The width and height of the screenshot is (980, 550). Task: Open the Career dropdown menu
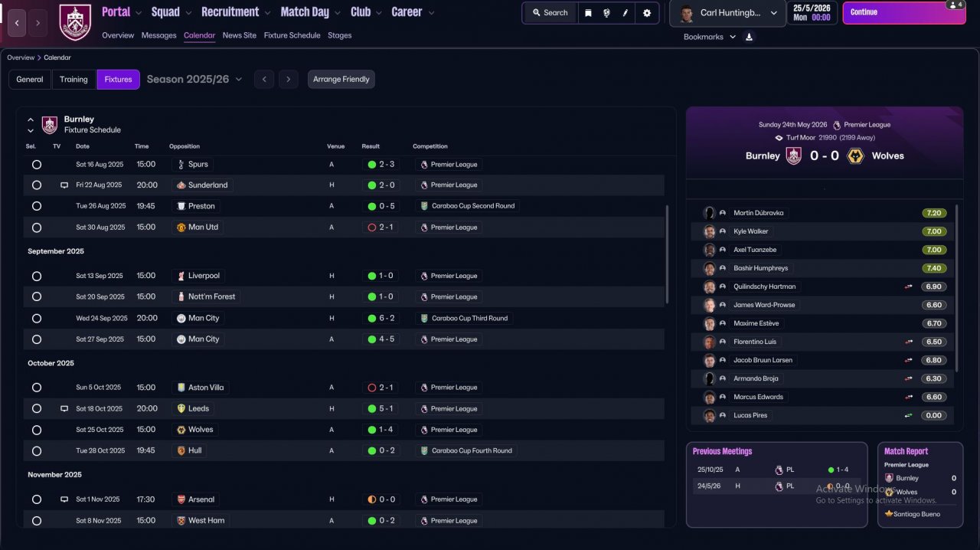pyautogui.click(x=413, y=12)
